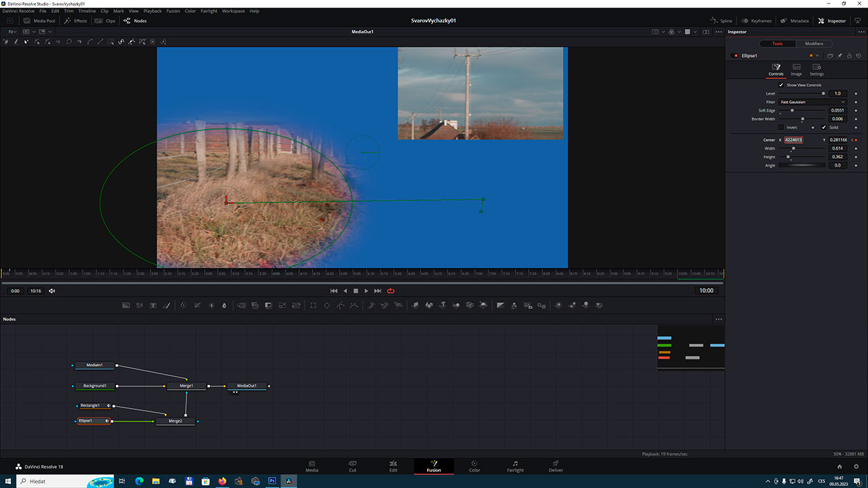This screenshot has height=488, width=868.
Task: Uncheck the Solid checkbox
Action: click(824, 127)
